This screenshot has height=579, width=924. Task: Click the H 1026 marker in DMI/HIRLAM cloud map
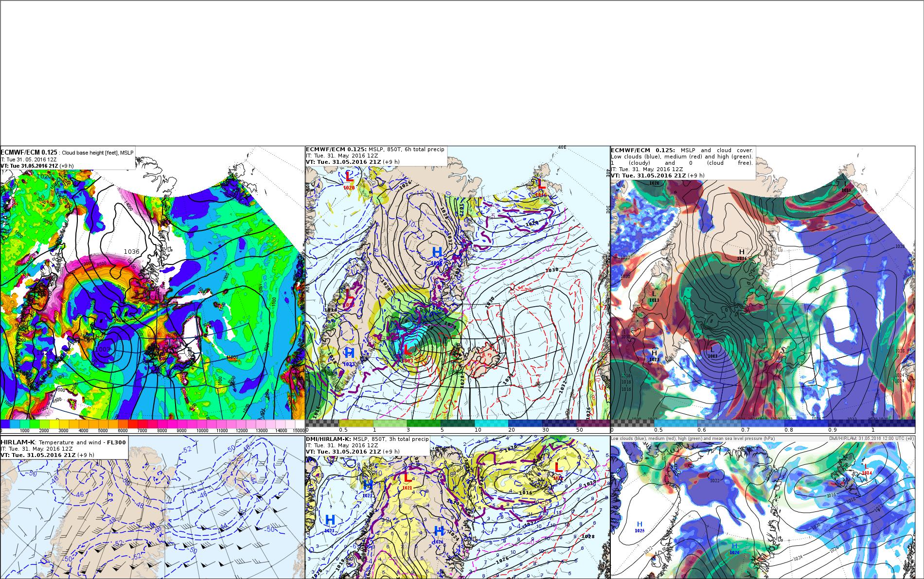pos(734,549)
